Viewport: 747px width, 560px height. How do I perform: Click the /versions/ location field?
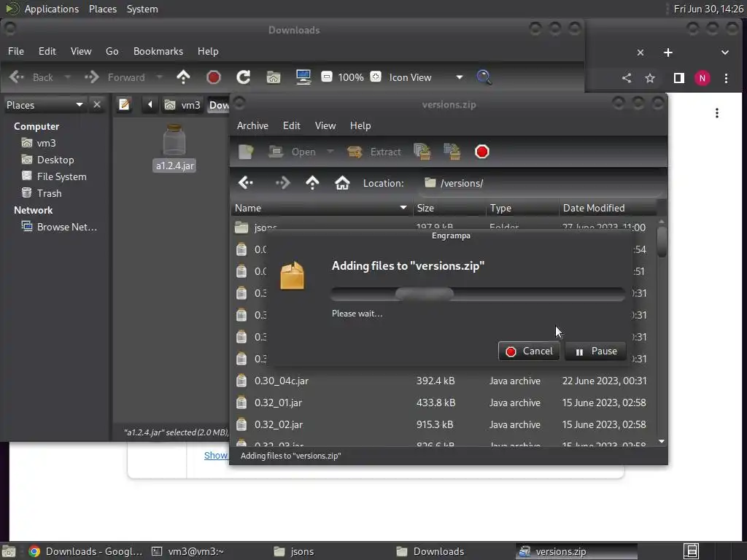click(x=541, y=183)
